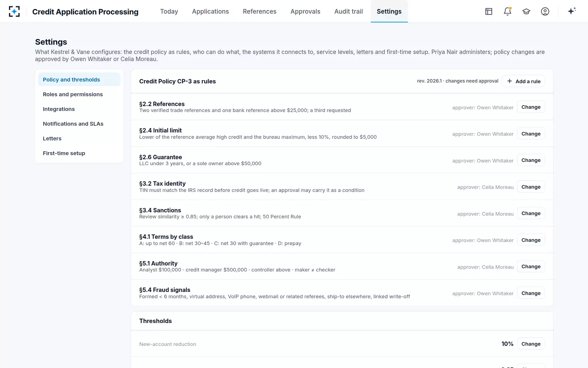Viewport: 588px width, 368px height.
Task: Click the §5.4 Fraud signals title
Action: 165,290
